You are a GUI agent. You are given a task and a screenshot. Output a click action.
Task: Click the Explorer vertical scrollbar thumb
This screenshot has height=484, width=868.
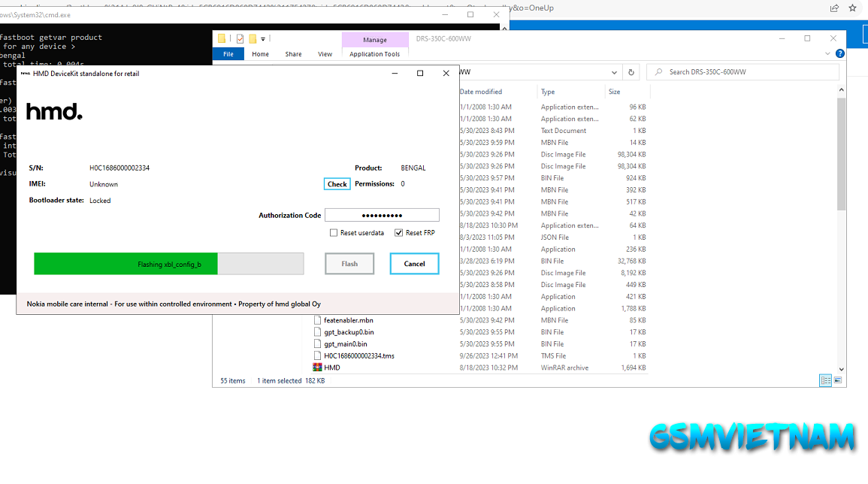[842, 154]
